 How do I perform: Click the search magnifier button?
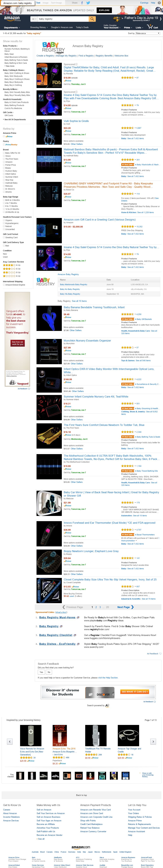point(92,19)
